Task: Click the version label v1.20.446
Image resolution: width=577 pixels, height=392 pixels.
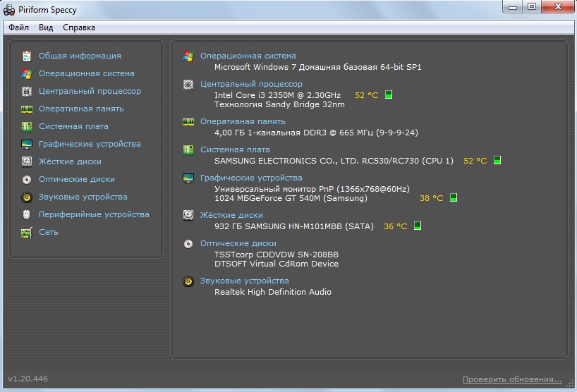Action: 28,379
